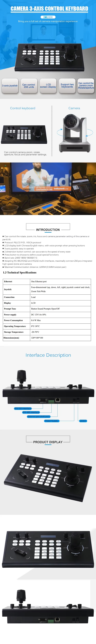Click the "Power Supply" callout label
Screen dimensions: 96x644
point(51,421)
